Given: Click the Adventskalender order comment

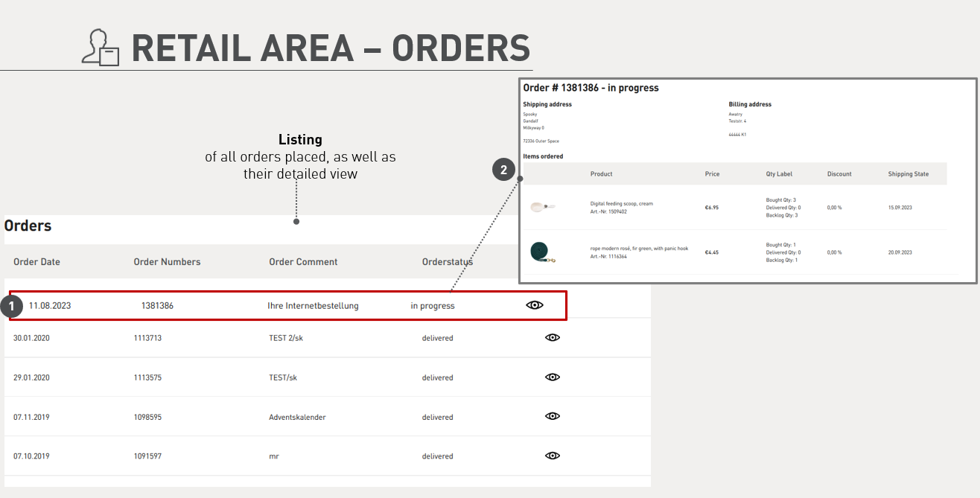Looking at the screenshot, I should [297, 417].
